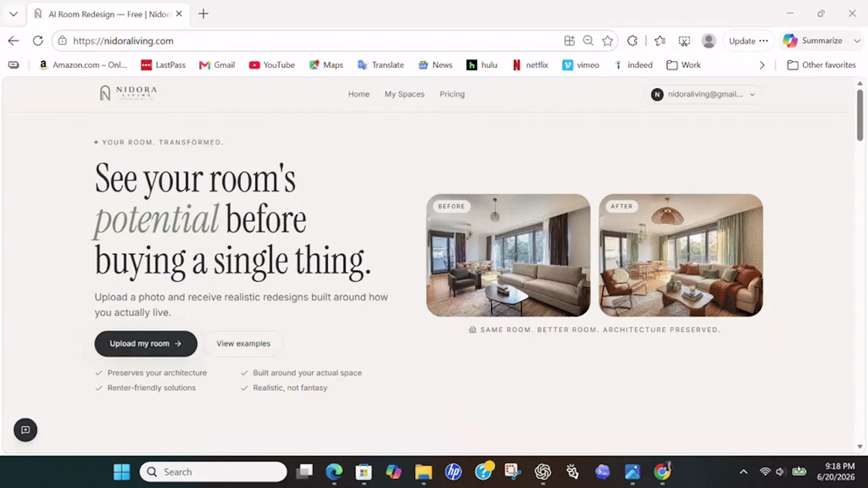Open the netflix bookmark
The image size is (868, 488).
click(x=531, y=65)
